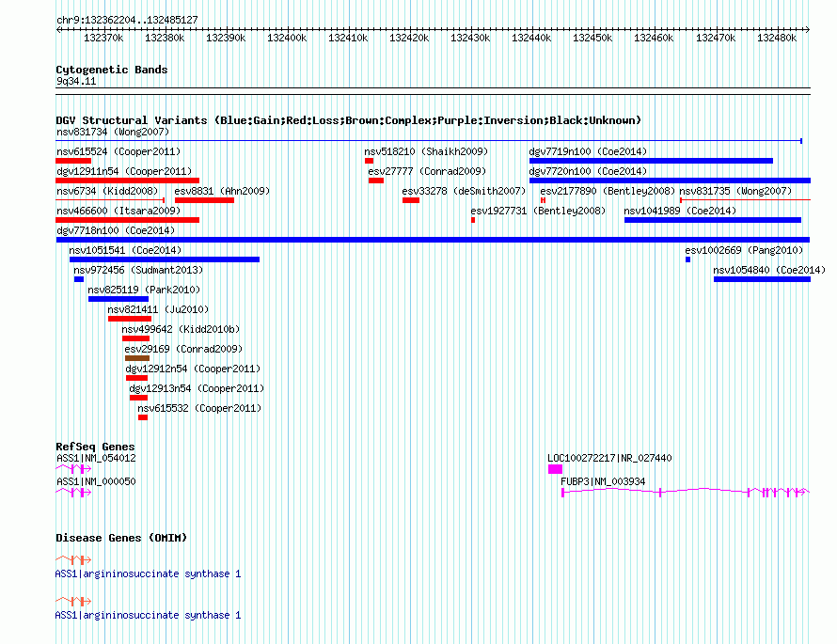
Task: Click the LOC100272217|NR_027440 magenta gene box
Action: (555, 469)
